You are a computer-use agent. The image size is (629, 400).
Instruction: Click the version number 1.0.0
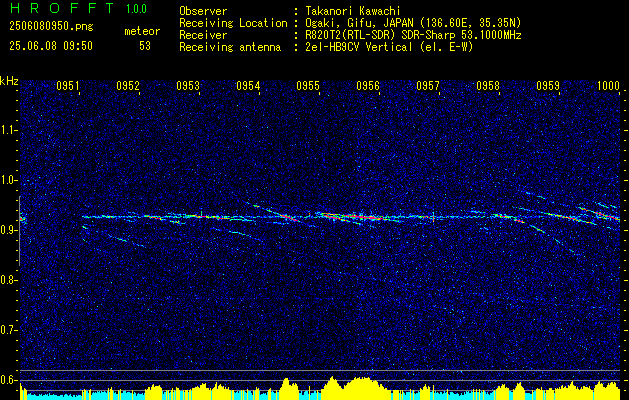pyautogui.click(x=136, y=9)
